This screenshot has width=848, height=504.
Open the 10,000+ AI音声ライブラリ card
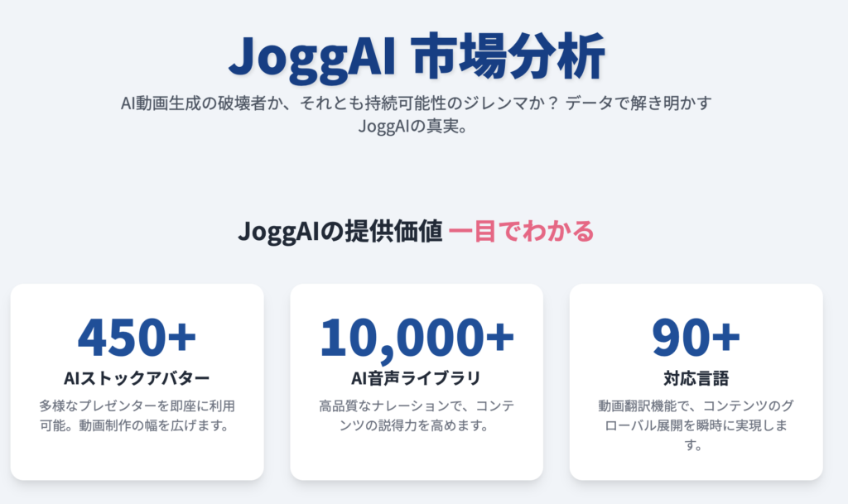tap(417, 382)
